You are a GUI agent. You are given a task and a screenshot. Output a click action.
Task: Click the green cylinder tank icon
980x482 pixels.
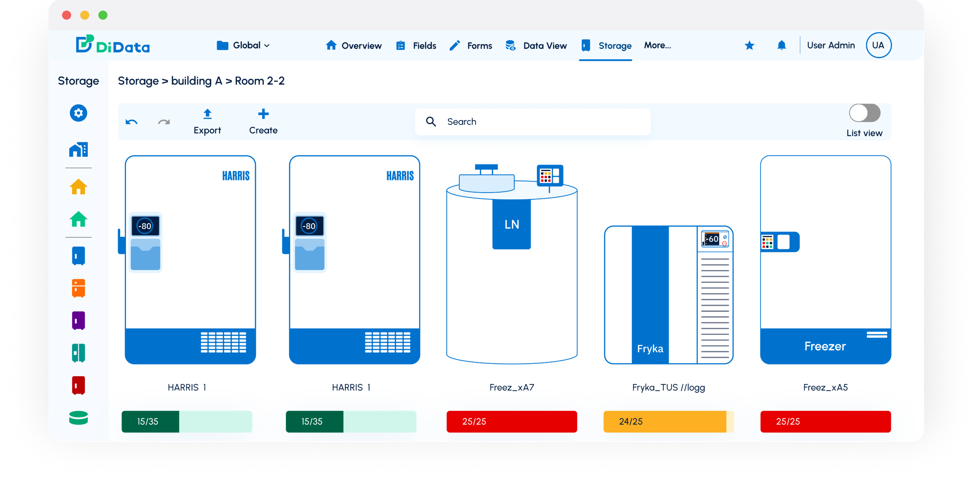[78, 418]
